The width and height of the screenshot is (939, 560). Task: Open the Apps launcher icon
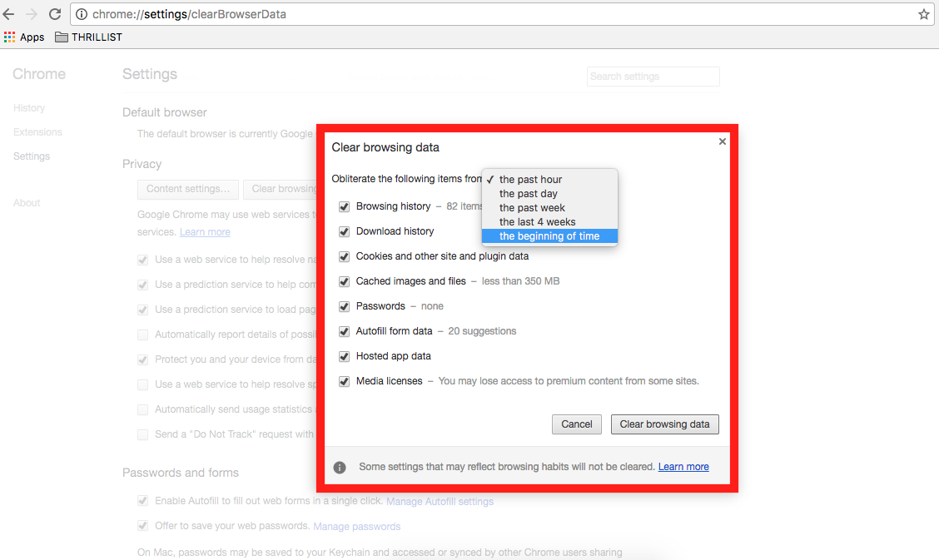[x=10, y=37]
